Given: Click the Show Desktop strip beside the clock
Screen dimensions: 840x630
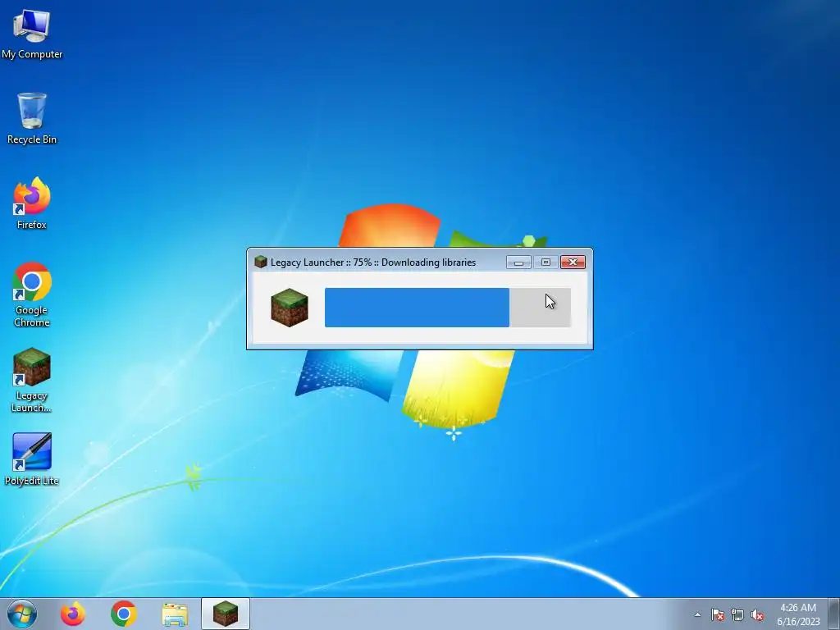Looking at the screenshot, I should (834, 614).
